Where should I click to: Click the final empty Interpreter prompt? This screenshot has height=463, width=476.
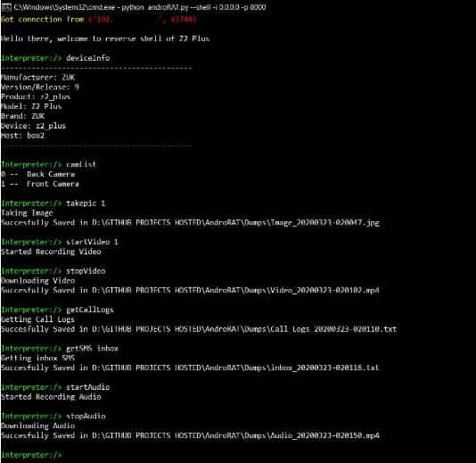(31, 455)
